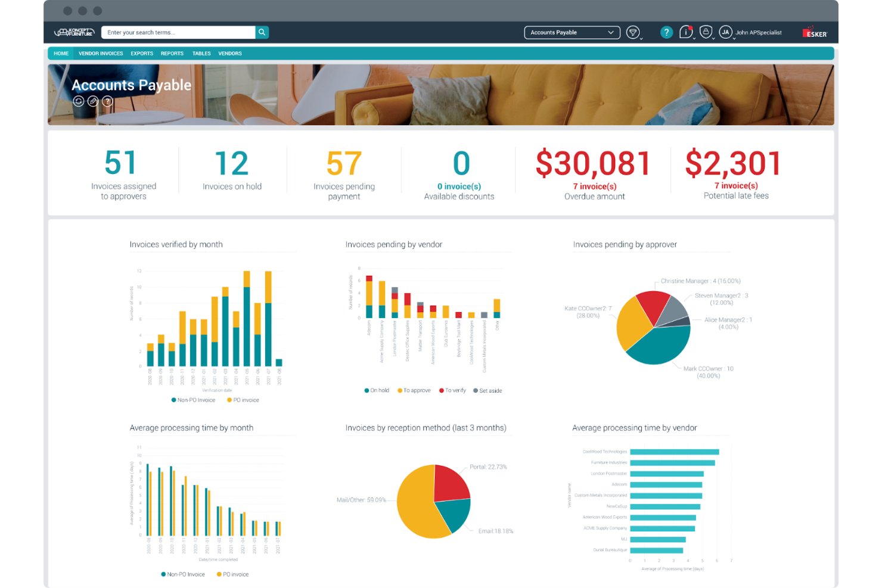Click the search magnifier button
882x588 pixels.
(x=262, y=32)
